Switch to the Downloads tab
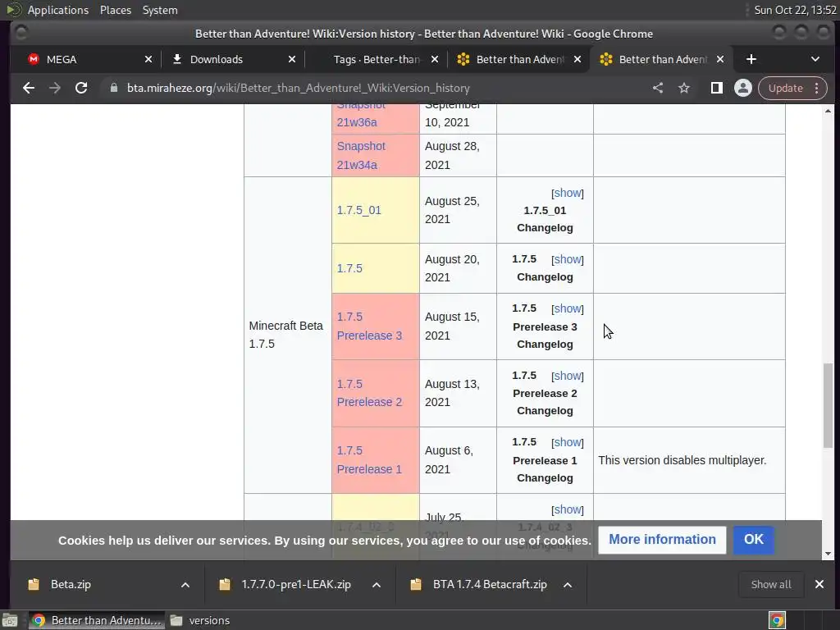Viewport: 840px width, 630px height. pyautogui.click(x=231, y=59)
